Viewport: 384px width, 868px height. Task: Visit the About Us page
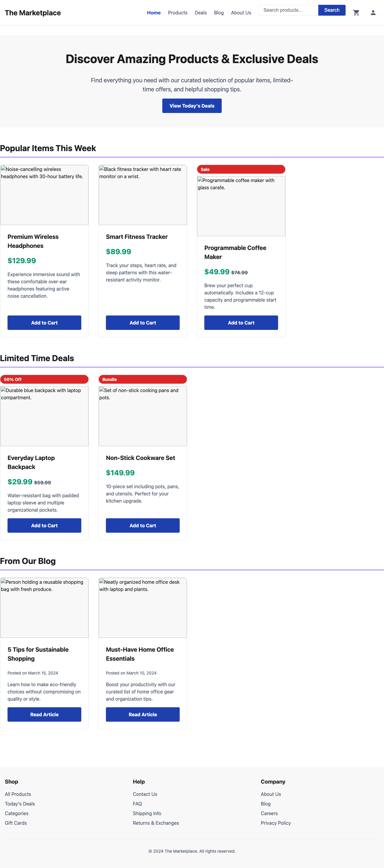pyautogui.click(x=241, y=12)
